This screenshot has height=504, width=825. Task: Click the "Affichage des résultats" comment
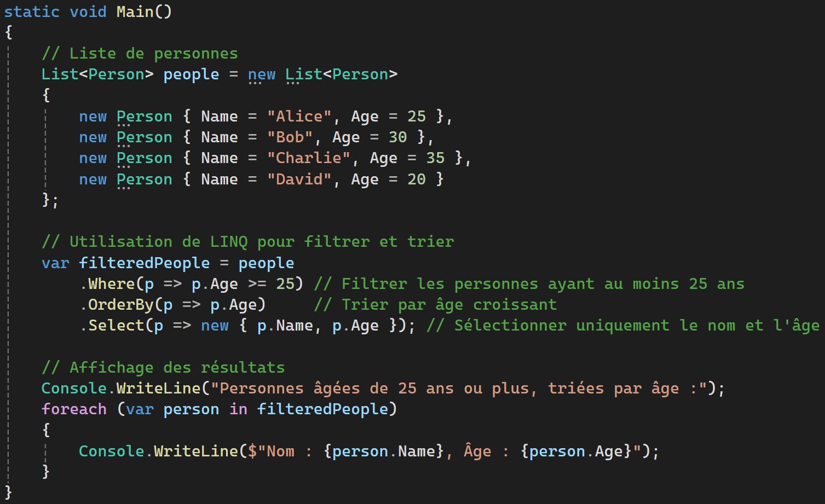(163, 367)
